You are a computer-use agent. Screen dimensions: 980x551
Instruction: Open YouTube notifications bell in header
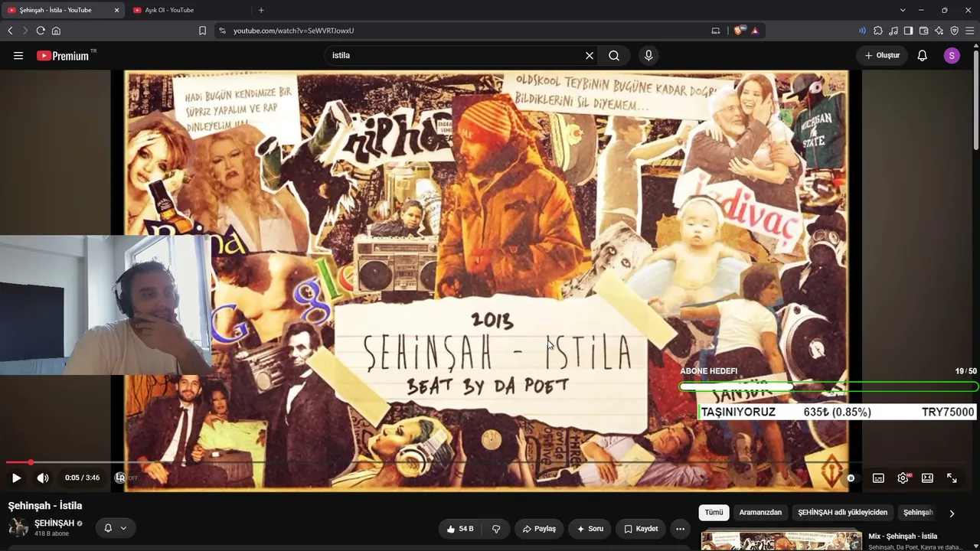point(923,55)
